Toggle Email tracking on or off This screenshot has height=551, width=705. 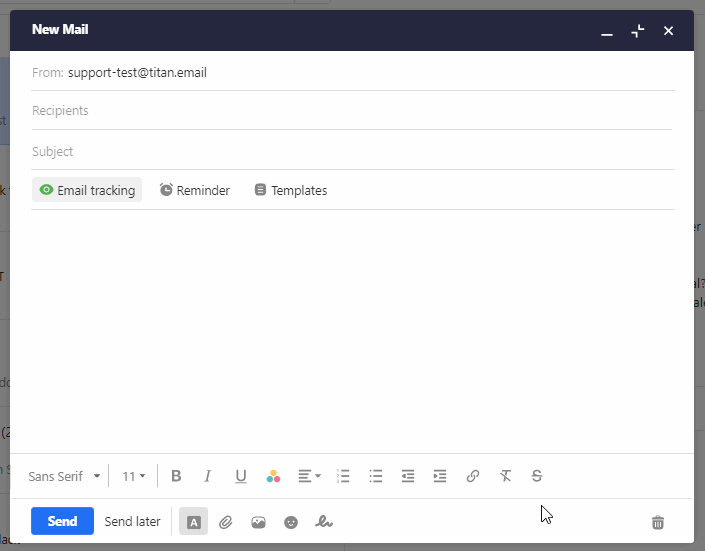pyautogui.click(x=87, y=190)
